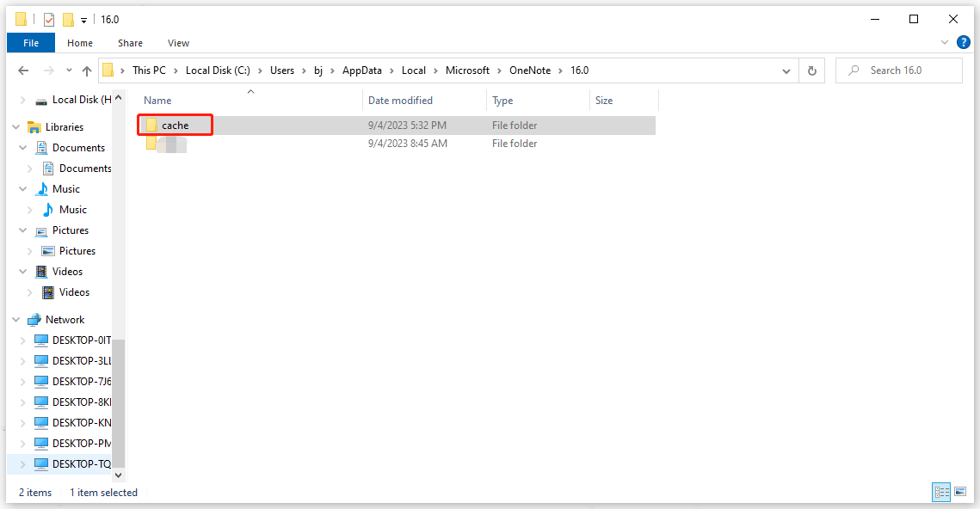Collapse the Pictures library node
The image size is (980, 509).
23,230
